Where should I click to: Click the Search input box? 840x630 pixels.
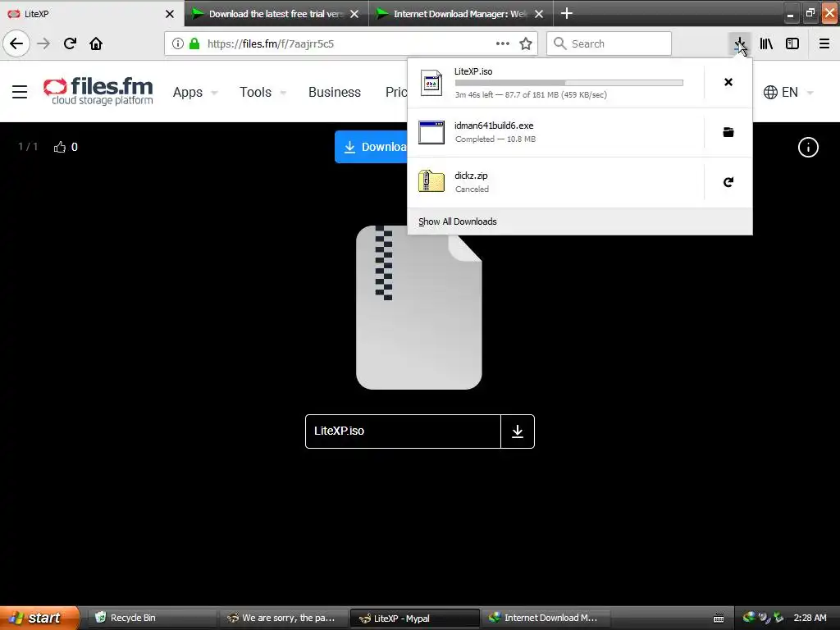tap(609, 44)
